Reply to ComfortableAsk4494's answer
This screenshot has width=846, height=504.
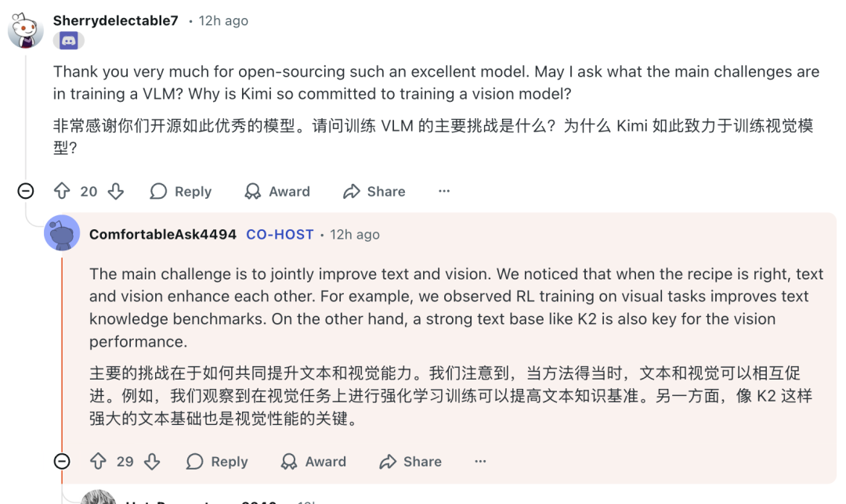click(x=217, y=462)
